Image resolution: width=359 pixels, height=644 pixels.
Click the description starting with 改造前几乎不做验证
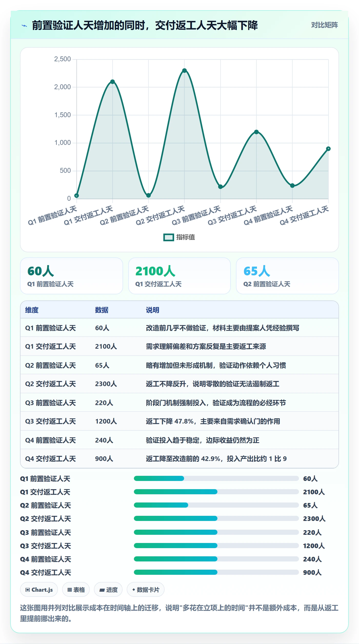tap(223, 328)
